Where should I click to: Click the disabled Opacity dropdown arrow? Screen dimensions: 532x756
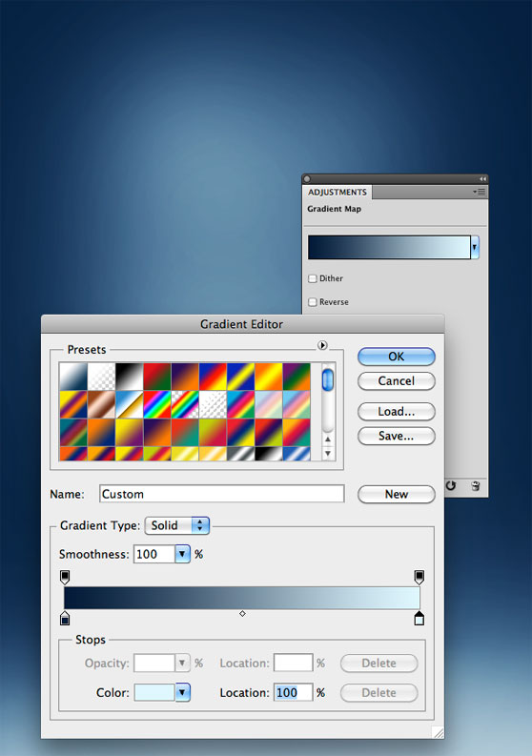182,663
